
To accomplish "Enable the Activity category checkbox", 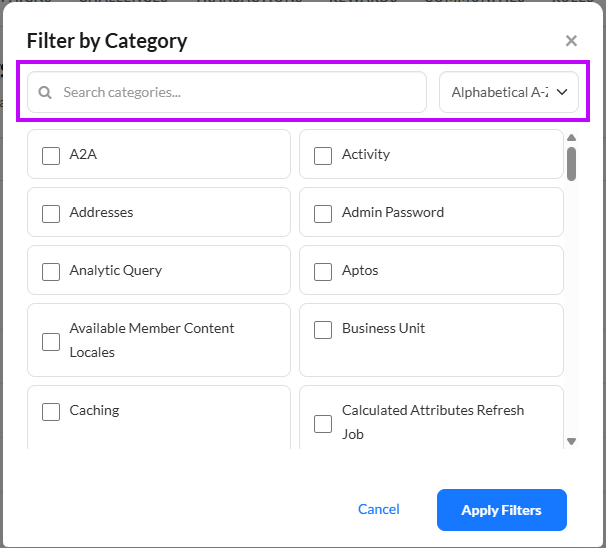I will 323,155.
